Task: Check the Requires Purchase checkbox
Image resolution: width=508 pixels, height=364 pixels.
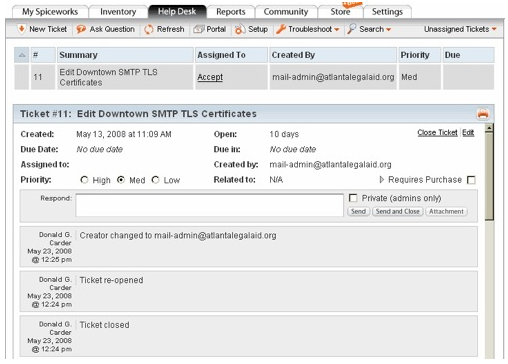Action: click(x=471, y=180)
